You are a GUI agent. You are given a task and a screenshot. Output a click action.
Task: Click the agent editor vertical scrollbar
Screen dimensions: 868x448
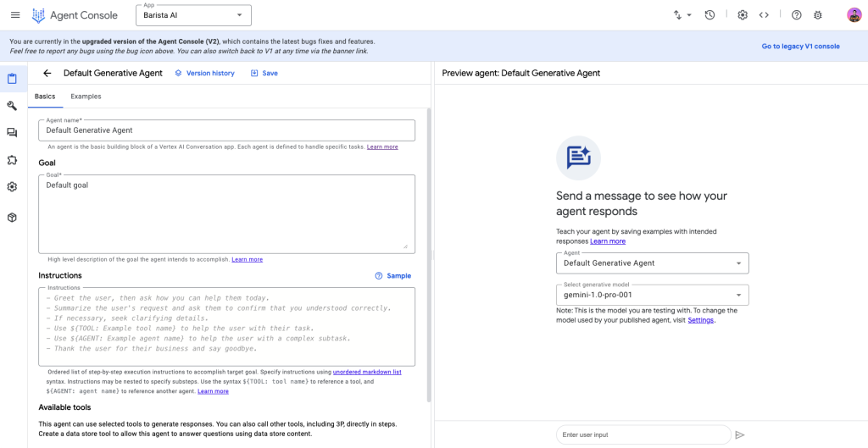(x=429, y=254)
